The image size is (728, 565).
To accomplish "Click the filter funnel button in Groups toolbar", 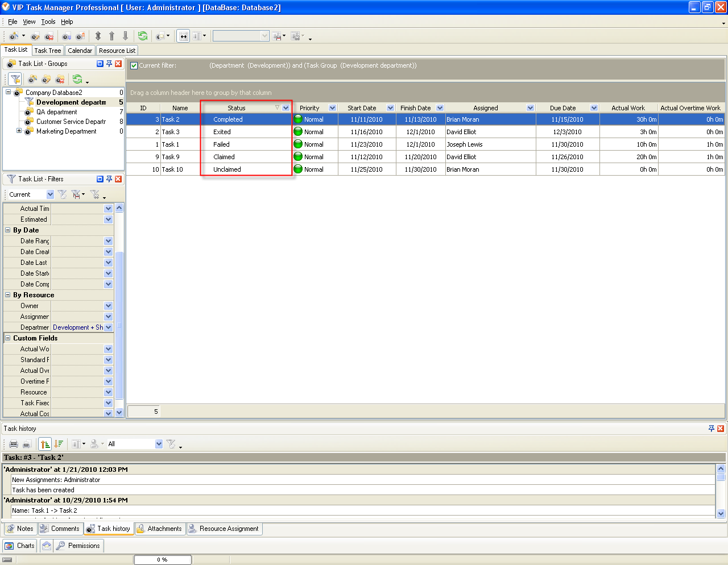I will 15,79.
